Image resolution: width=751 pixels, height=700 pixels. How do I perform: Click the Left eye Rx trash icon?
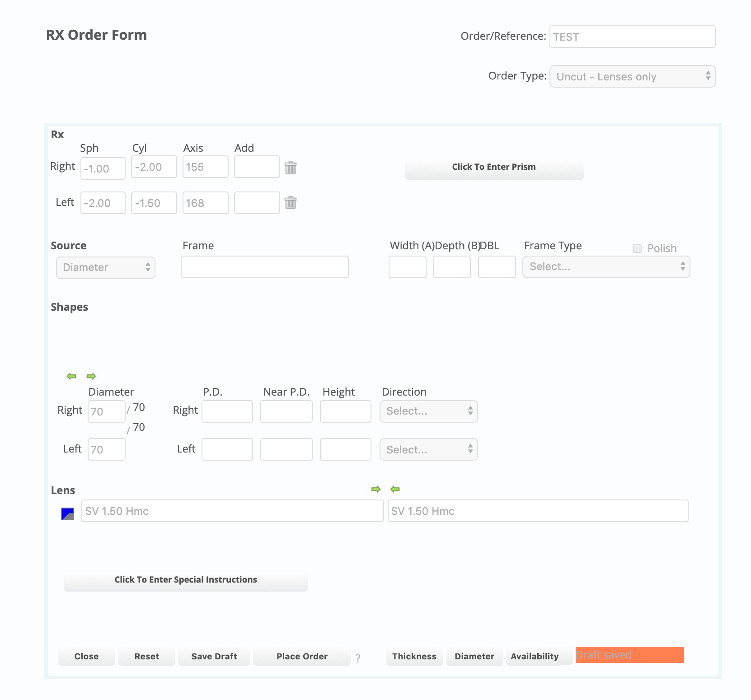pos(291,202)
